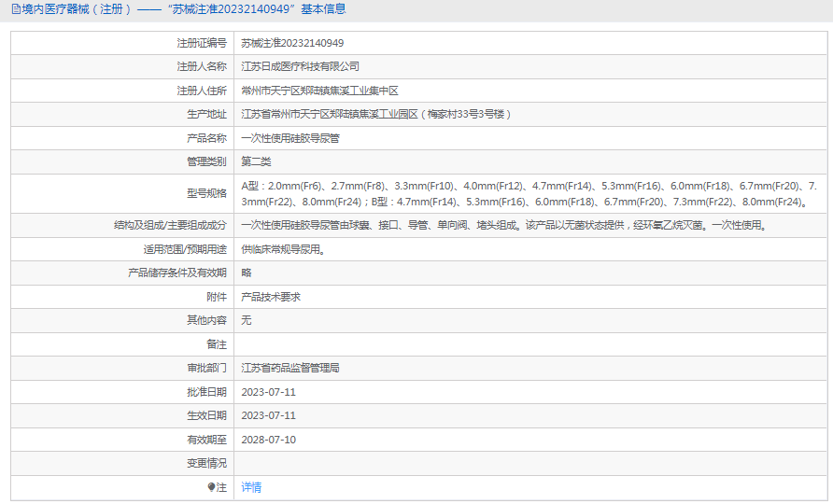Click the 注册人名称 label
Viewport: 833px width, 504px height.
[202, 66]
